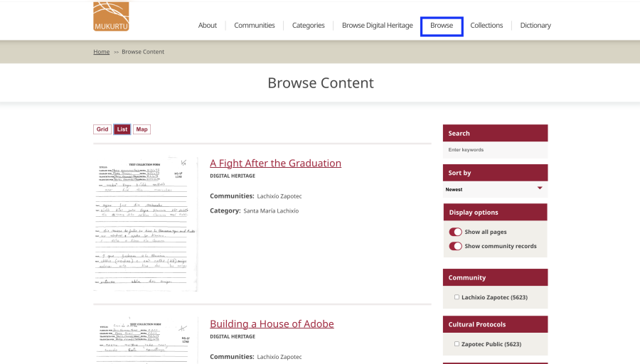Click Santa María Lachixío category text
640x364 pixels.
[x=271, y=211]
